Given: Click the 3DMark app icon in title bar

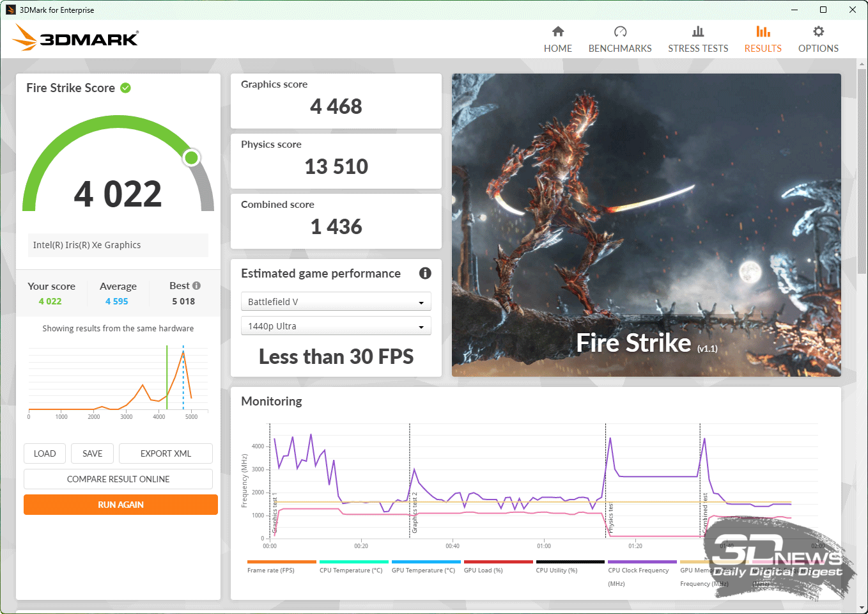Looking at the screenshot, I should (11, 10).
